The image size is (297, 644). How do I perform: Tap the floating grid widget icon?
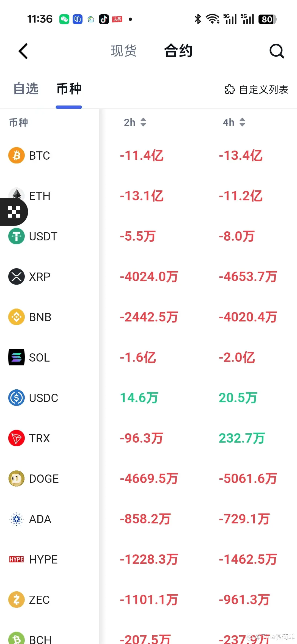pyautogui.click(x=14, y=212)
